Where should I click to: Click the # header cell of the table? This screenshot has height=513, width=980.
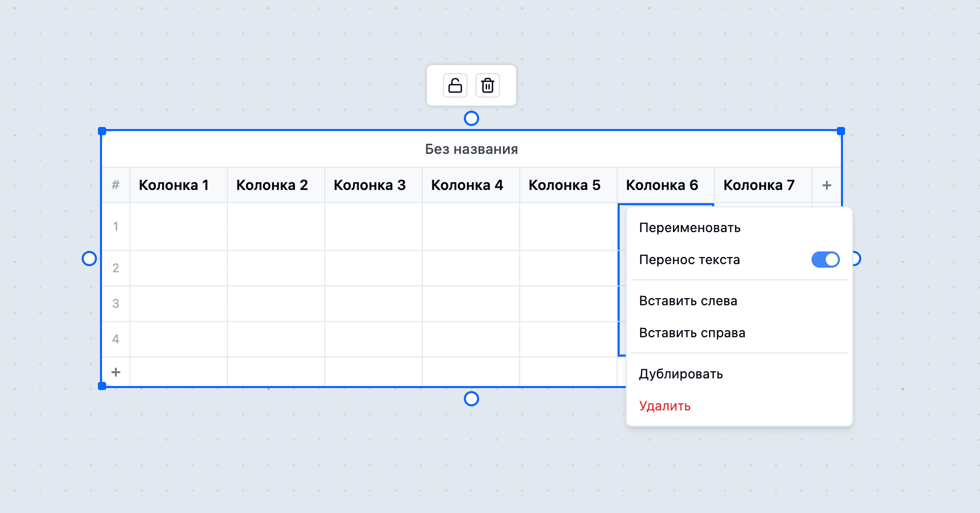coord(116,185)
